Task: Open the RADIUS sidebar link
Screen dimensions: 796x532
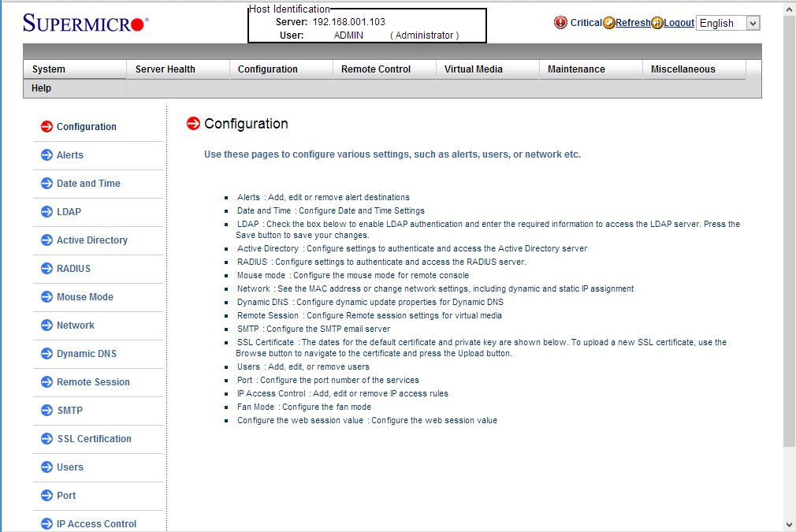Action: coord(73,269)
